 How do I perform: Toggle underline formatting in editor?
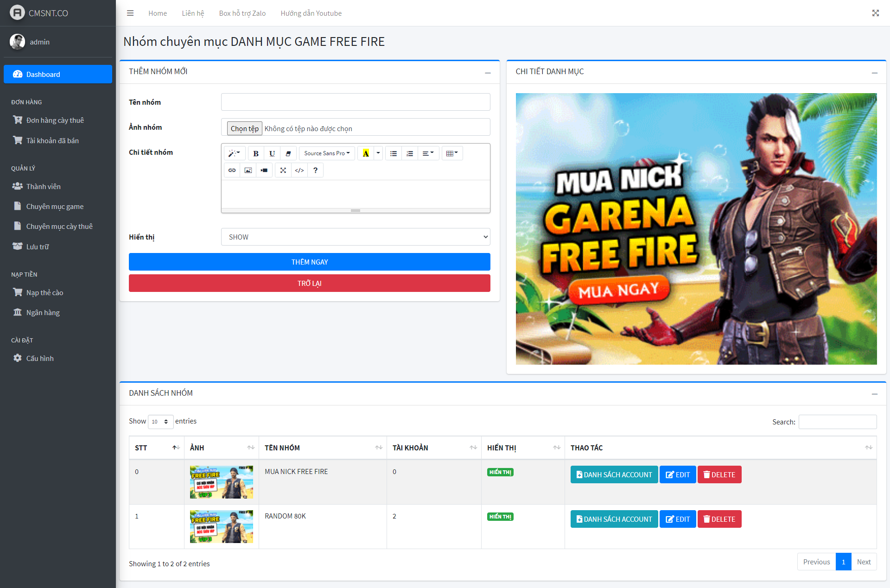(272, 153)
